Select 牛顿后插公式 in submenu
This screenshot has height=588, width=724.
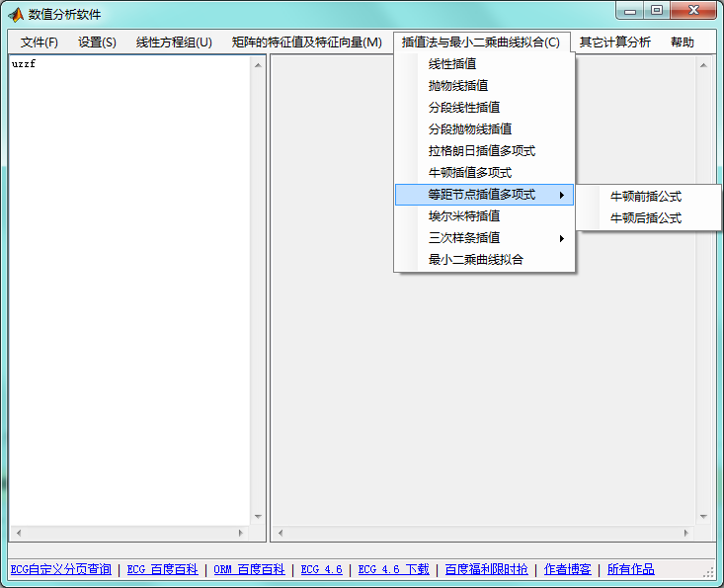(x=648, y=218)
